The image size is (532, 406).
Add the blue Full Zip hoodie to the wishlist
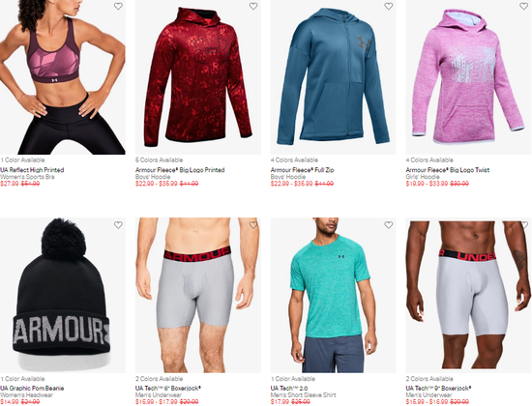(389, 6)
